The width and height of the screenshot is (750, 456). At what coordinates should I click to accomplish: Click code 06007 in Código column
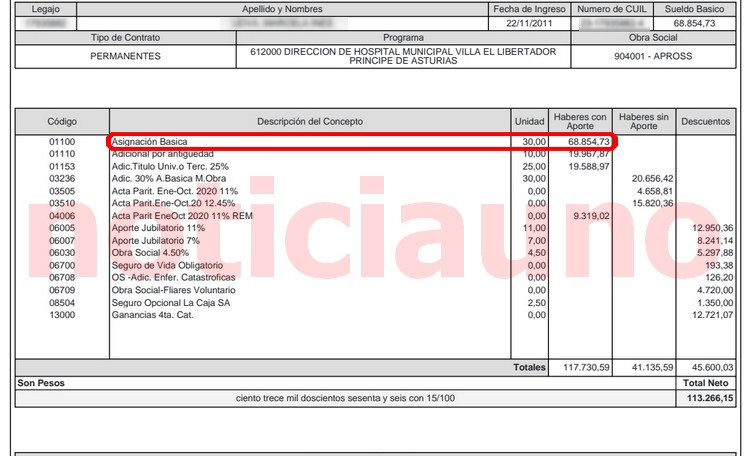62,241
